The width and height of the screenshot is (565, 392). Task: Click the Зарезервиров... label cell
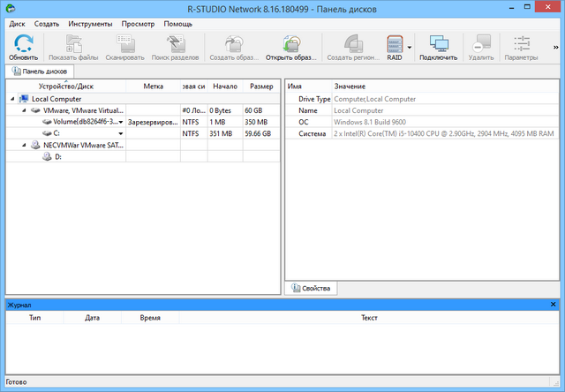click(x=153, y=122)
